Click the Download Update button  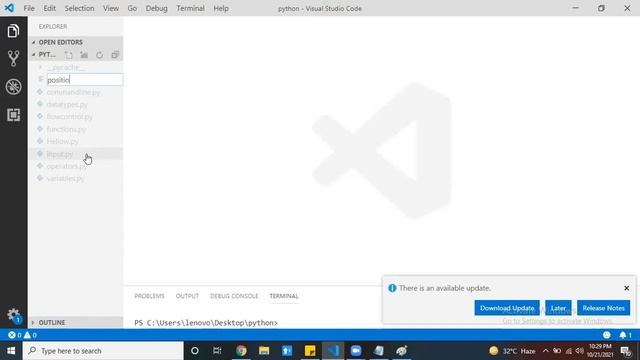pos(507,308)
